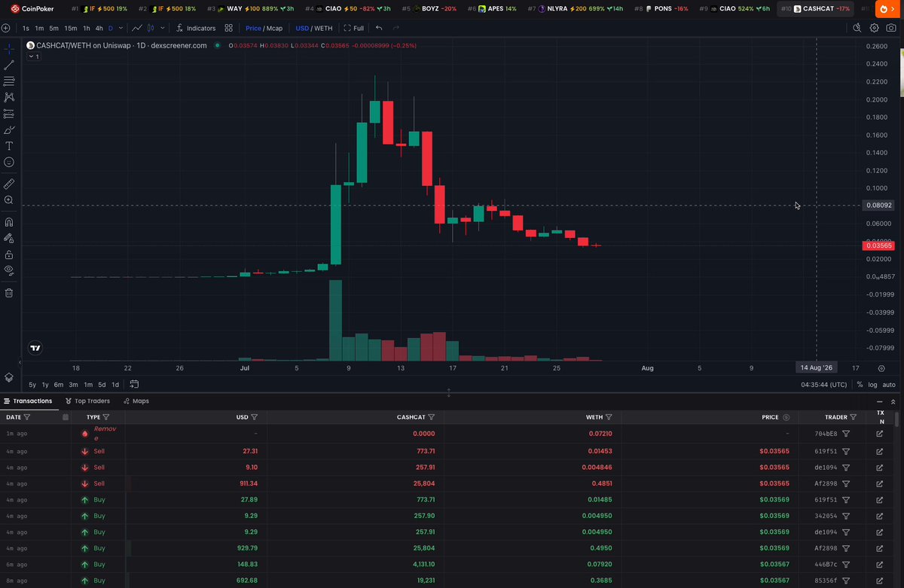This screenshot has height=588, width=904.
Task: Select the ruler measure tool
Action: point(9,184)
